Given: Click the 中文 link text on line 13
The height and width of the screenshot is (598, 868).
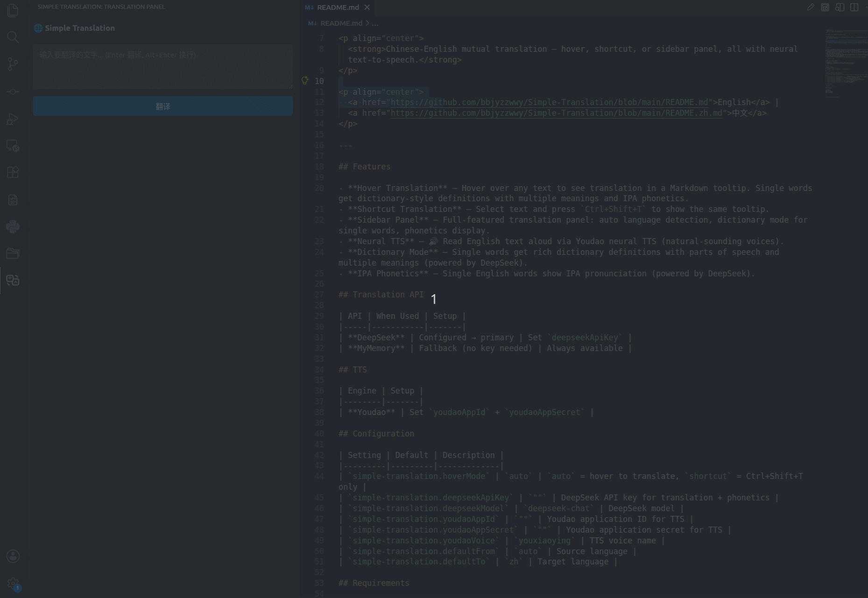Looking at the screenshot, I should pyautogui.click(x=740, y=113).
